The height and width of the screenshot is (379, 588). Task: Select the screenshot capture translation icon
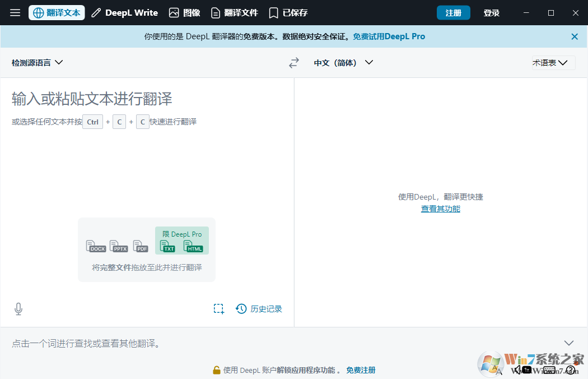coord(218,308)
